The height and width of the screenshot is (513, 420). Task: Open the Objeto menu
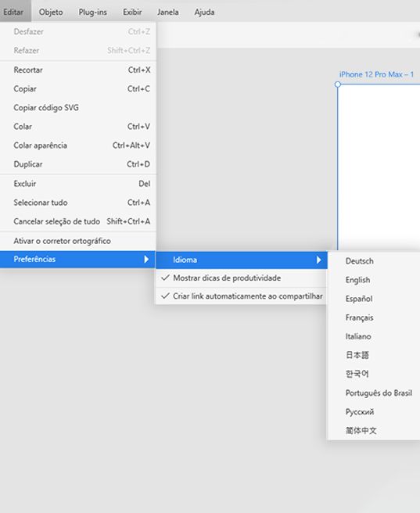[x=51, y=12]
